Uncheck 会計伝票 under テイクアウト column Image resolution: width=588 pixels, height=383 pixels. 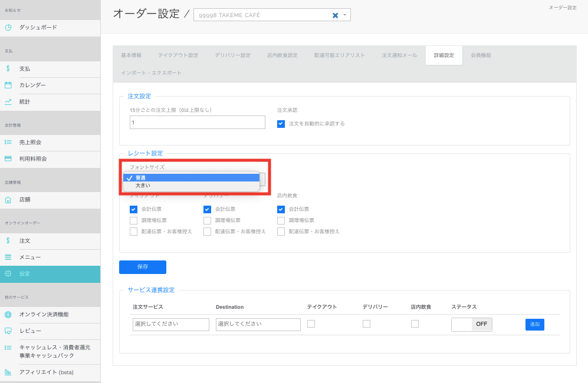tap(133, 209)
